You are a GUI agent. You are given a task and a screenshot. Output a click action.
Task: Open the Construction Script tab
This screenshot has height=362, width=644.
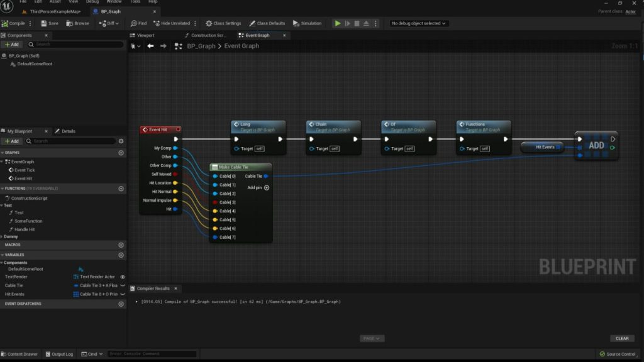[x=206, y=35]
